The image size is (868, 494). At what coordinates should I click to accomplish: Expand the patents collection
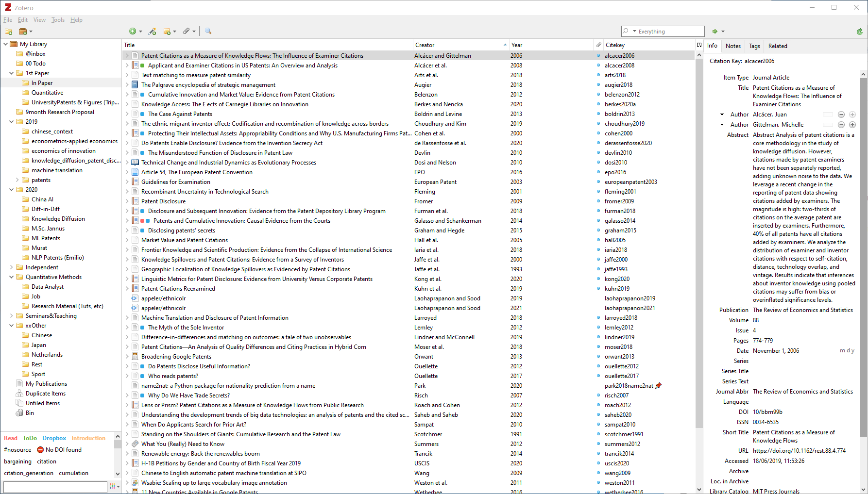pyautogui.click(x=17, y=180)
